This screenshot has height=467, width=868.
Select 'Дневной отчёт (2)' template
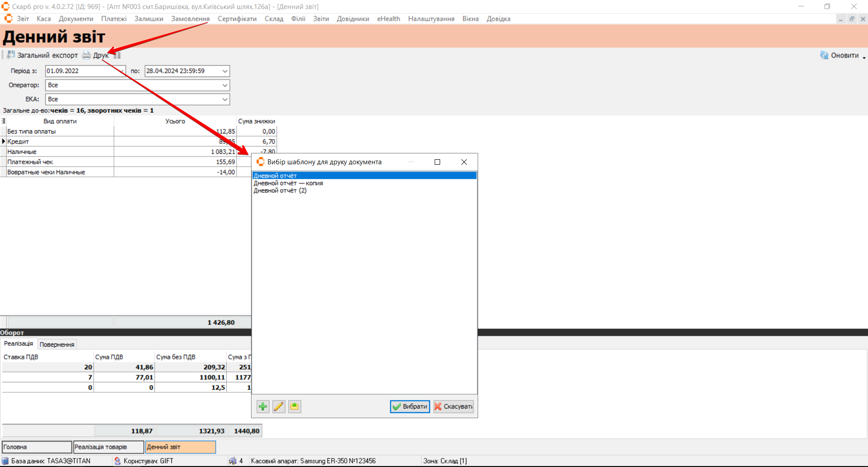pos(280,191)
